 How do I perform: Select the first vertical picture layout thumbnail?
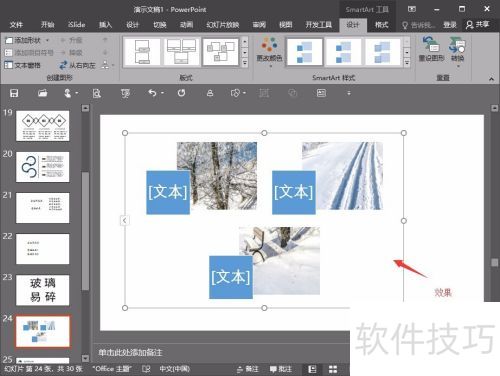tap(142, 52)
